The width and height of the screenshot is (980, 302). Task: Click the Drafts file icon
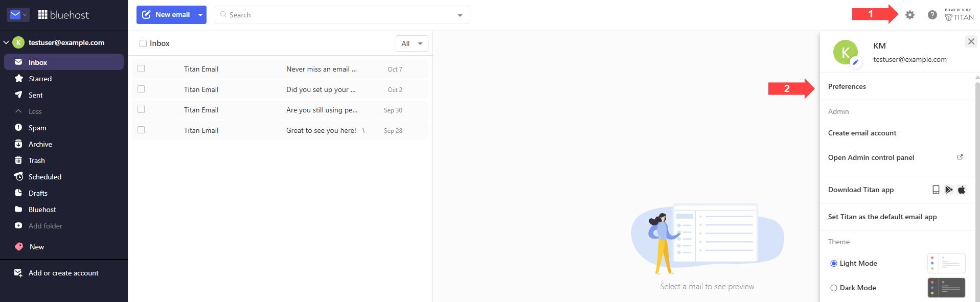[18, 193]
